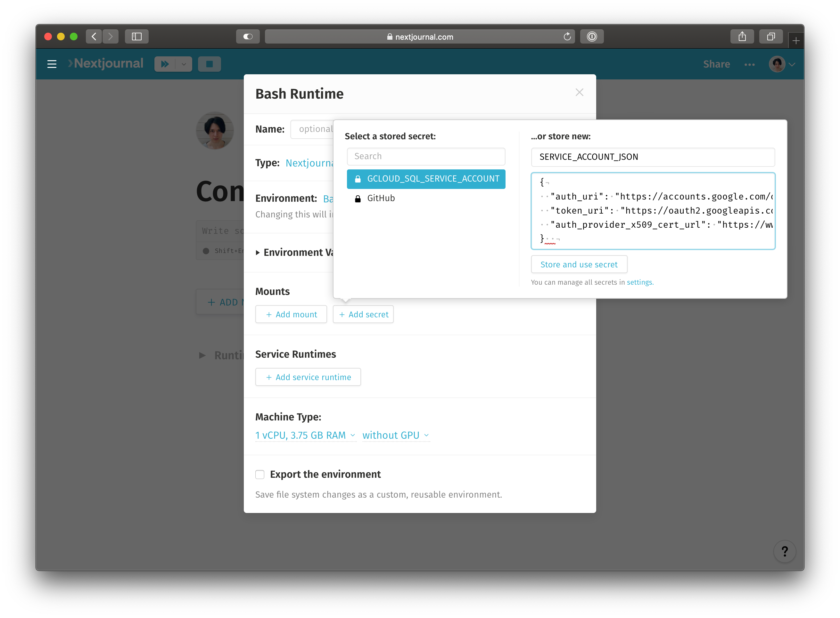The width and height of the screenshot is (840, 618).
Task: Go forward in browser history
Action: tap(111, 36)
